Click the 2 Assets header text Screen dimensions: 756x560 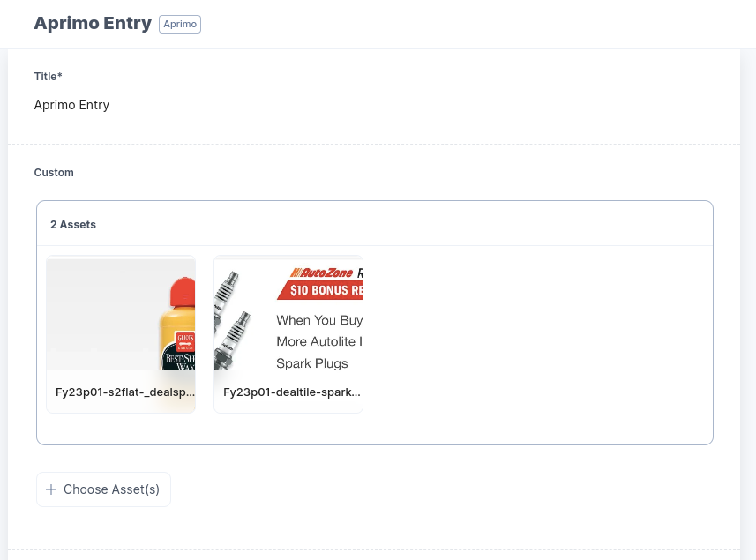[73, 225]
